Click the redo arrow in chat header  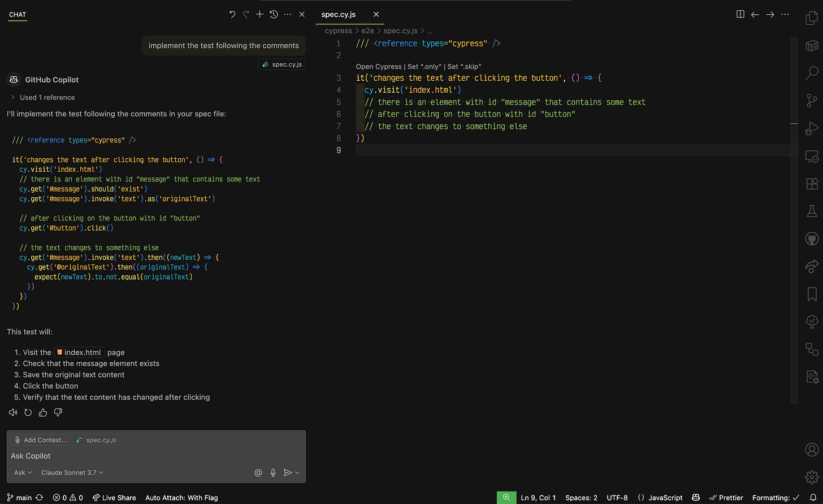point(246,15)
